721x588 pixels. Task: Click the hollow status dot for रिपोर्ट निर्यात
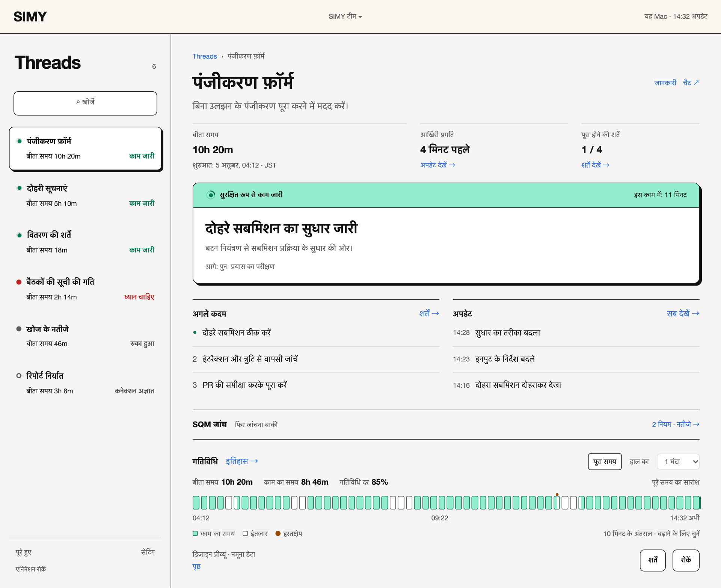click(x=19, y=376)
